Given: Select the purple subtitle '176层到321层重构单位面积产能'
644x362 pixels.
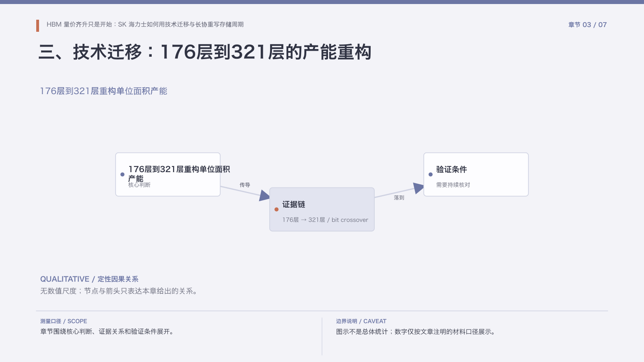Looking at the screenshot, I should [x=103, y=91].
